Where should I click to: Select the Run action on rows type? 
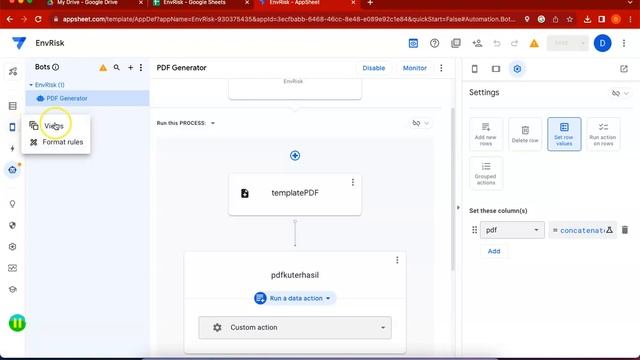point(603,134)
